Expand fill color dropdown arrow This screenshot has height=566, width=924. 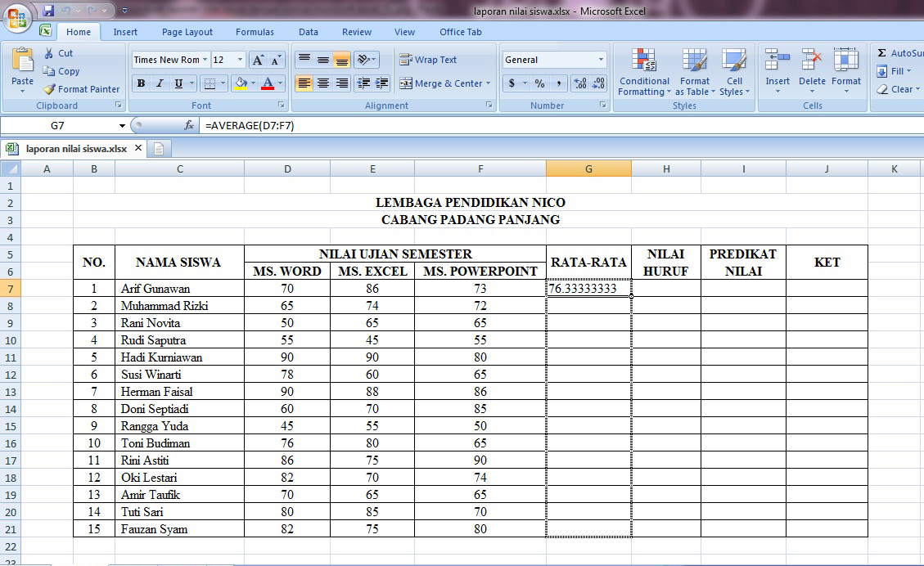coord(253,83)
